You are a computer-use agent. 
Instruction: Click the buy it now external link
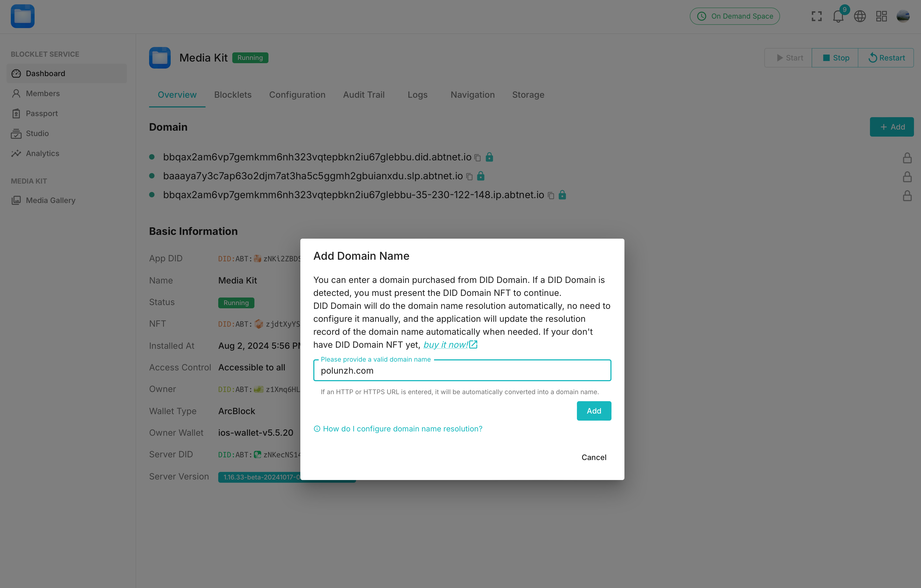coord(450,345)
